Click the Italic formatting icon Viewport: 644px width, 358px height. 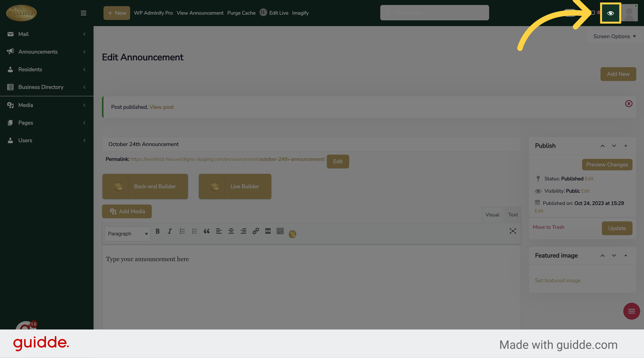pos(170,231)
